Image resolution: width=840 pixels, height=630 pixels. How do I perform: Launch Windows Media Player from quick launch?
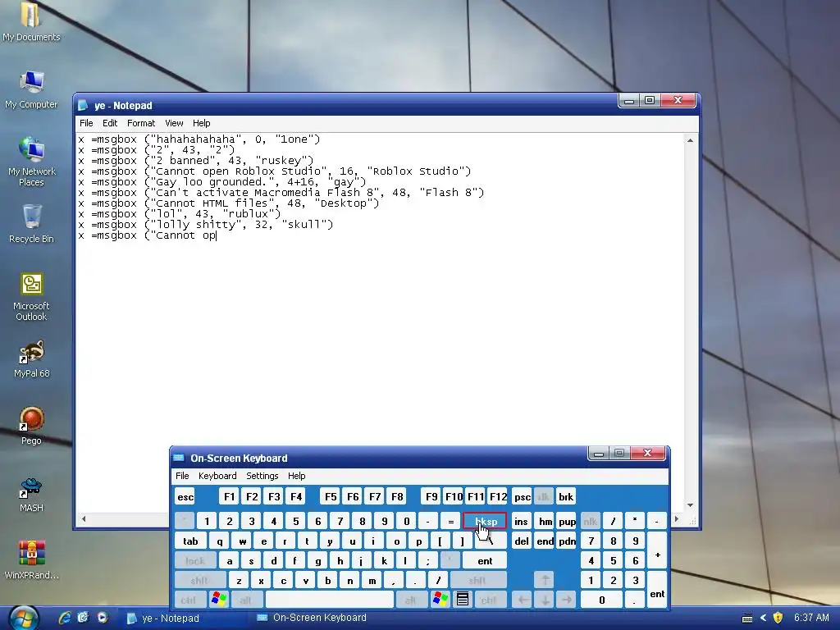103,618
